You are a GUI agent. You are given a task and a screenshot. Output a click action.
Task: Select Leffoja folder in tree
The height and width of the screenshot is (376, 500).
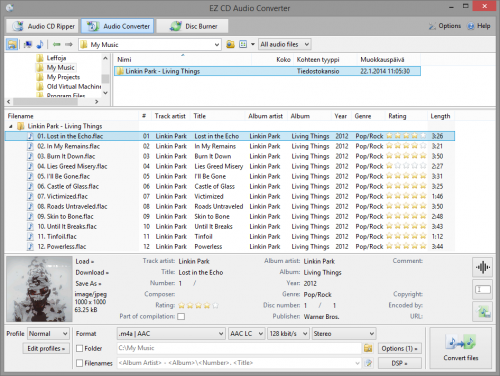tap(56, 58)
